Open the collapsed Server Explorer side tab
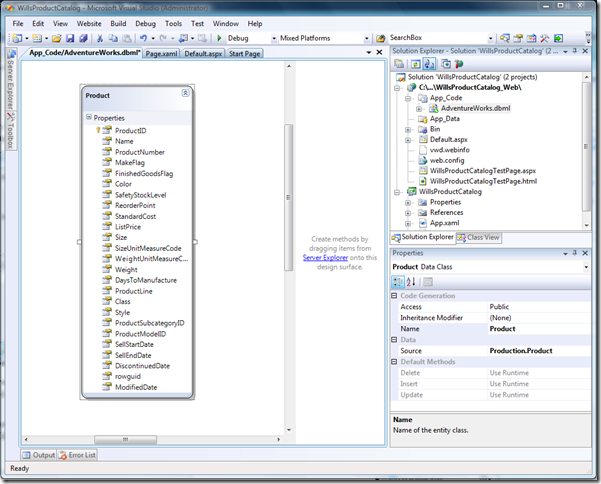Viewport: 601px width, 484px height. pos(11,80)
